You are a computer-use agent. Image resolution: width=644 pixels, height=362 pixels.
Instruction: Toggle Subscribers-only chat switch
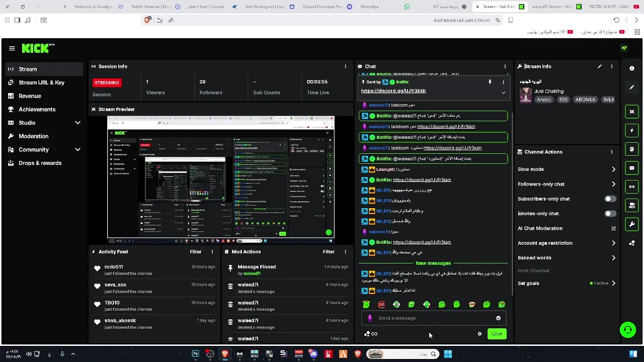pos(609,199)
